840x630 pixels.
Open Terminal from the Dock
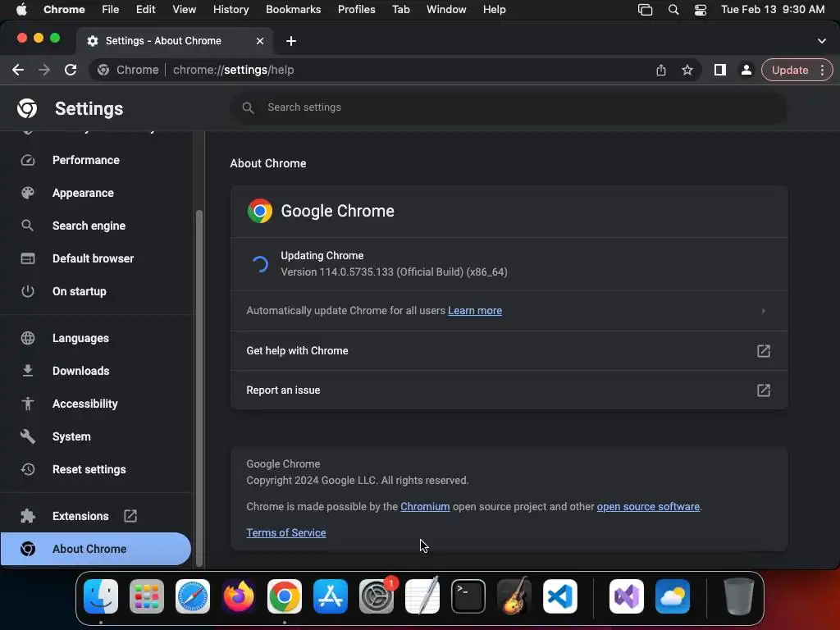click(x=468, y=596)
